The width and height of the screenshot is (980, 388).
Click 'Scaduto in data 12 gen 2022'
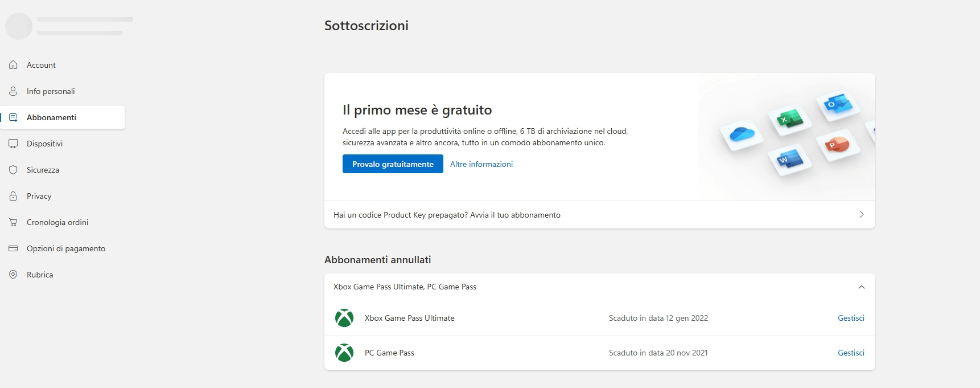click(x=658, y=318)
